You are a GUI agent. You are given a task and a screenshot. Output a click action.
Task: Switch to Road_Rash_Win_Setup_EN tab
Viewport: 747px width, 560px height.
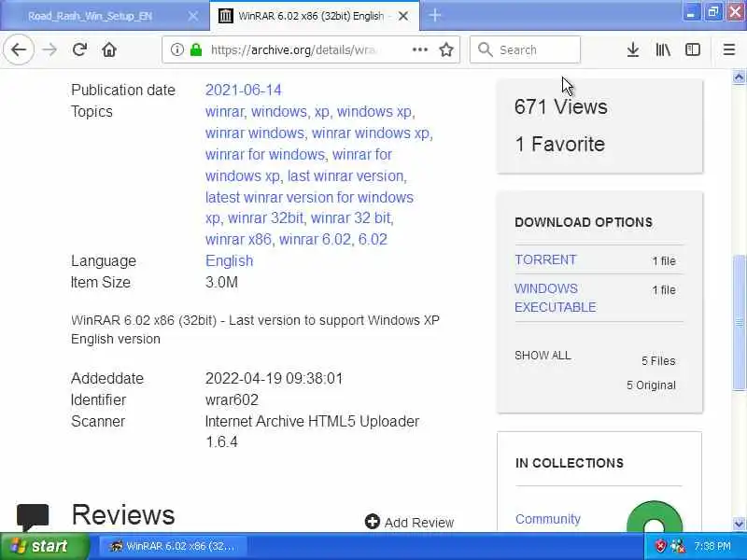click(x=90, y=16)
